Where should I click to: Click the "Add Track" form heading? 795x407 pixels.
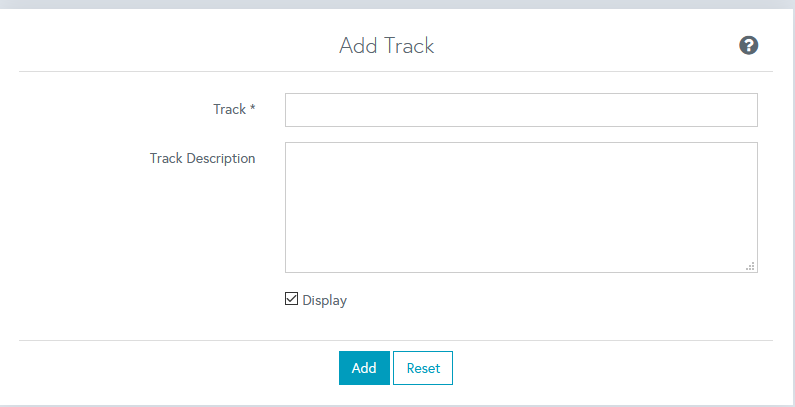pos(386,45)
